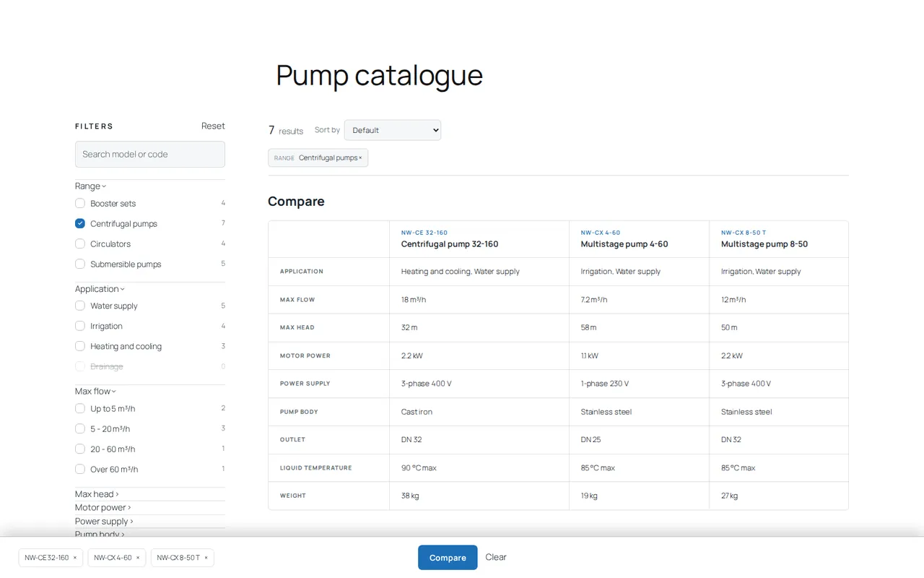The width and height of the screenshot is (924, 578).
Task: Expand the Power supply filter section
Action: tap(104, 522)
